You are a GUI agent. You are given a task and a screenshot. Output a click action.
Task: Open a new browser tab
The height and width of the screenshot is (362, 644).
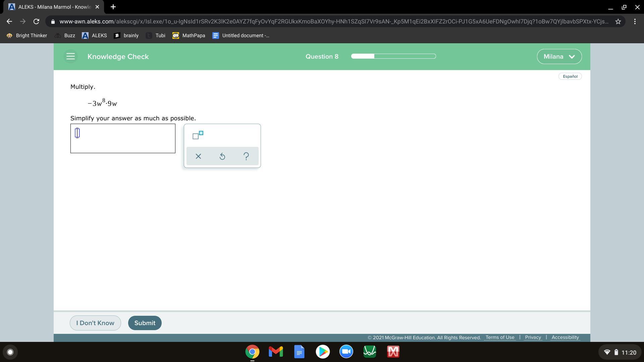(x=113, y=7)
